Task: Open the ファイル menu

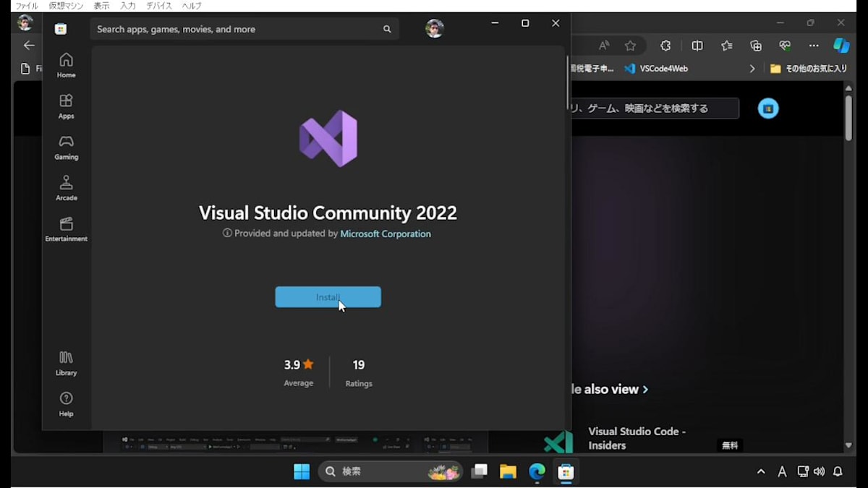Action: (27, 6)
